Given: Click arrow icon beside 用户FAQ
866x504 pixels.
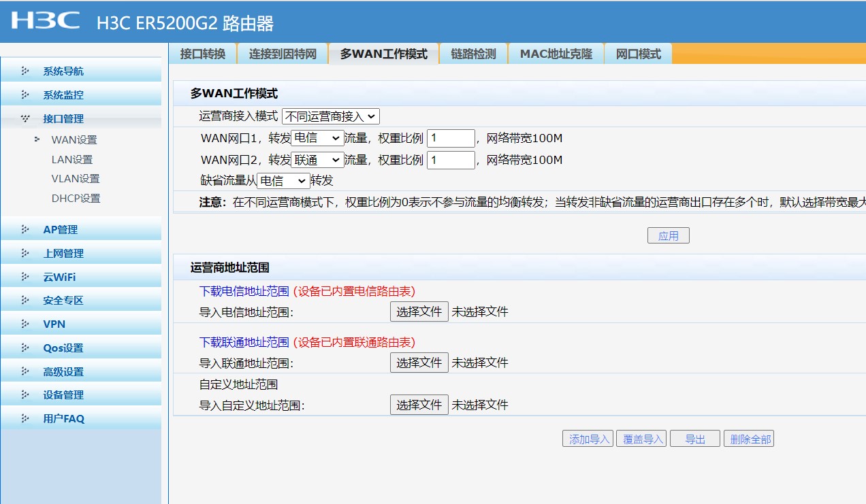Looking at the screenshot, I should click(x=26, y=418).
